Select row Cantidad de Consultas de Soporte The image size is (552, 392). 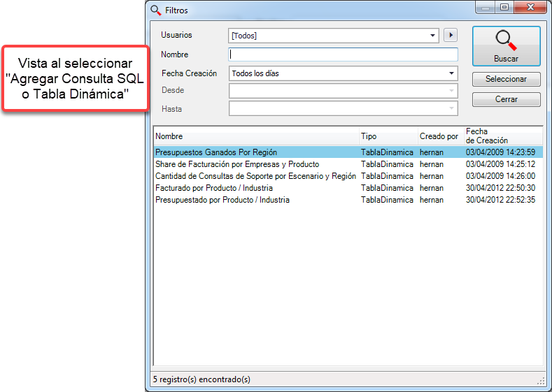[x=348, y=176]
